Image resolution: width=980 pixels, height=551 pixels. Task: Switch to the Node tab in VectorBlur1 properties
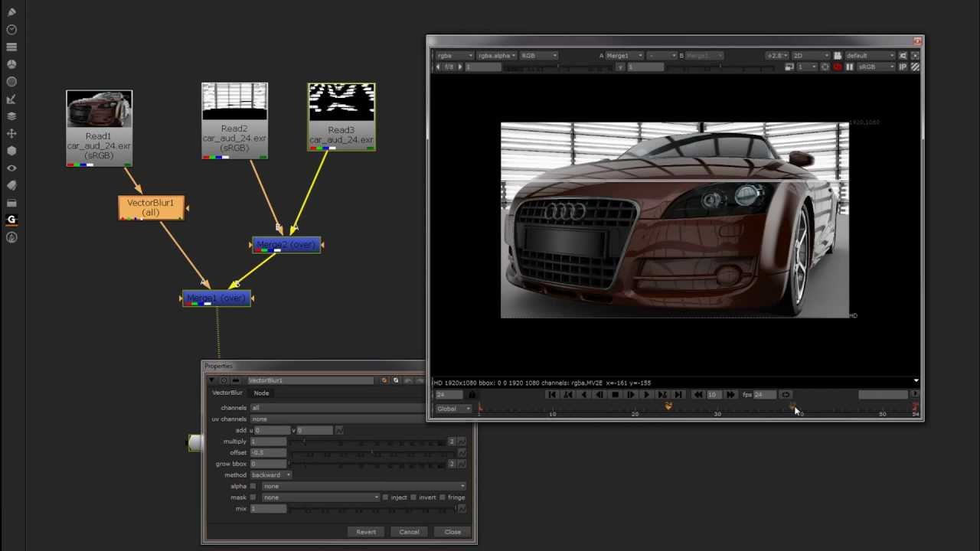click(x=261, y=393)
